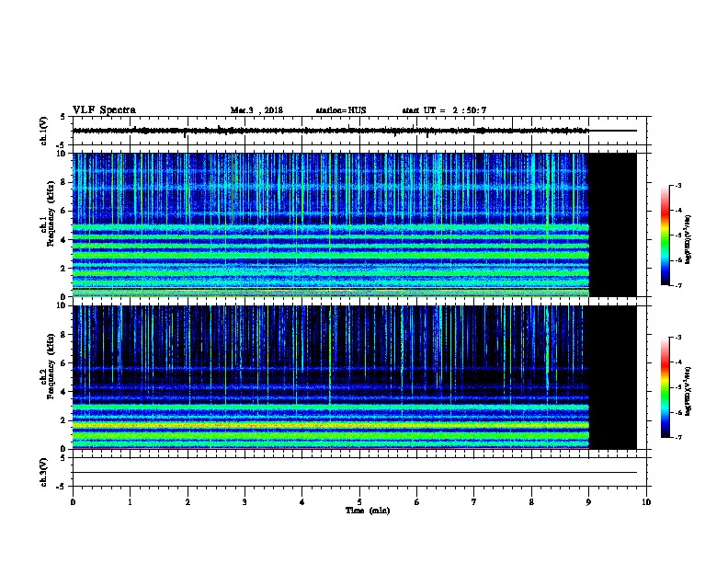Click time axis tick label "4"

(302, 502)
